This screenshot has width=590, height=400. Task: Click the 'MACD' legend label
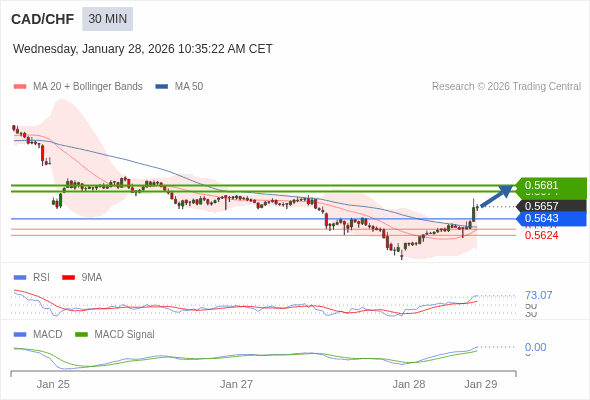[48, 334]
